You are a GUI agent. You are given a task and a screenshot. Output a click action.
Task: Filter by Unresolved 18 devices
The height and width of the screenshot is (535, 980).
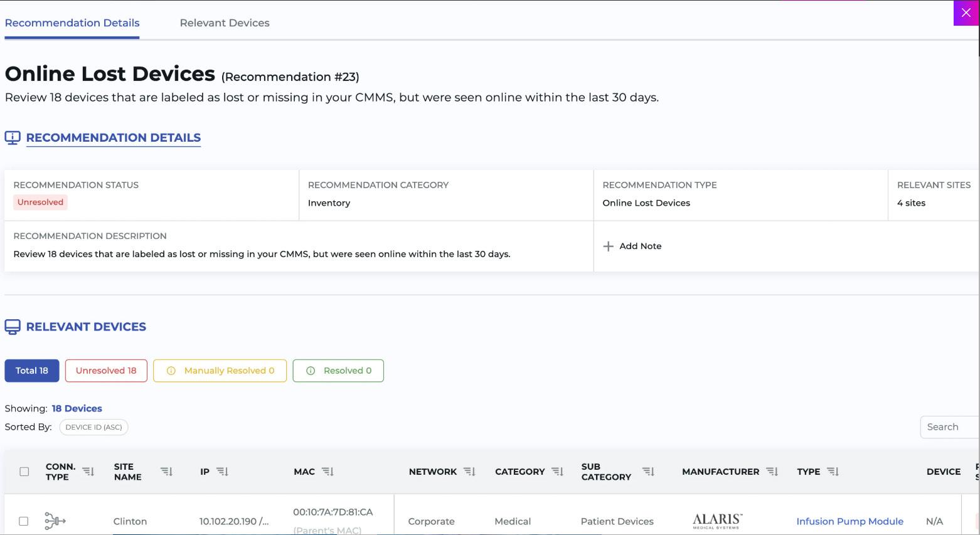[x=106, y=371]
